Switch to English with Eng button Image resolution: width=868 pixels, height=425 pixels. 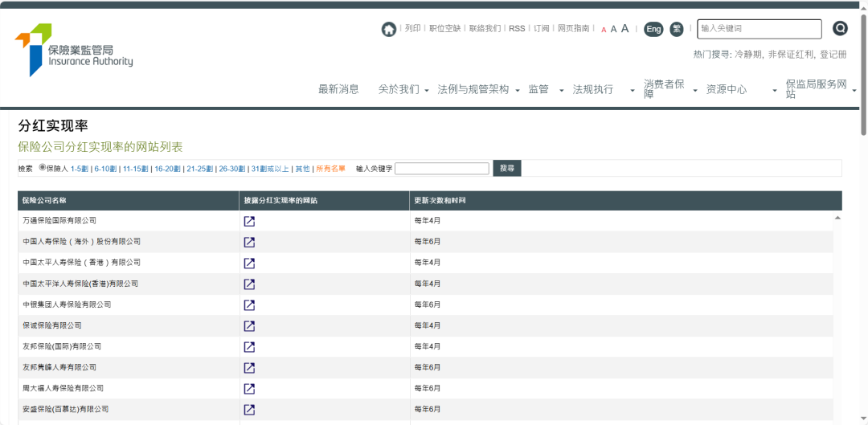[x=653, y=29]
